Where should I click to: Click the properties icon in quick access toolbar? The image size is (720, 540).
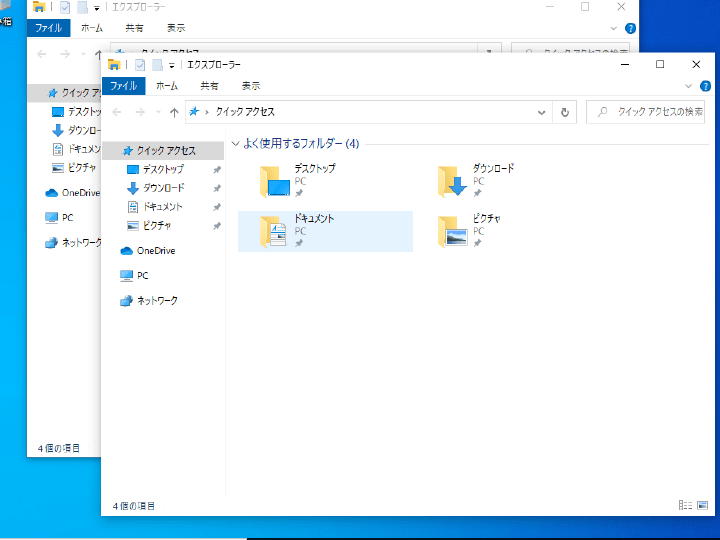click(141, 64)
